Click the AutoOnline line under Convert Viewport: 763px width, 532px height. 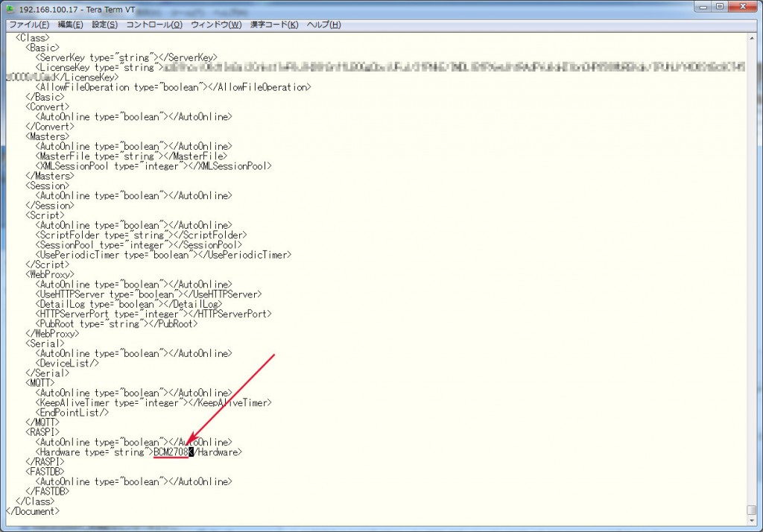coord(134,117)
